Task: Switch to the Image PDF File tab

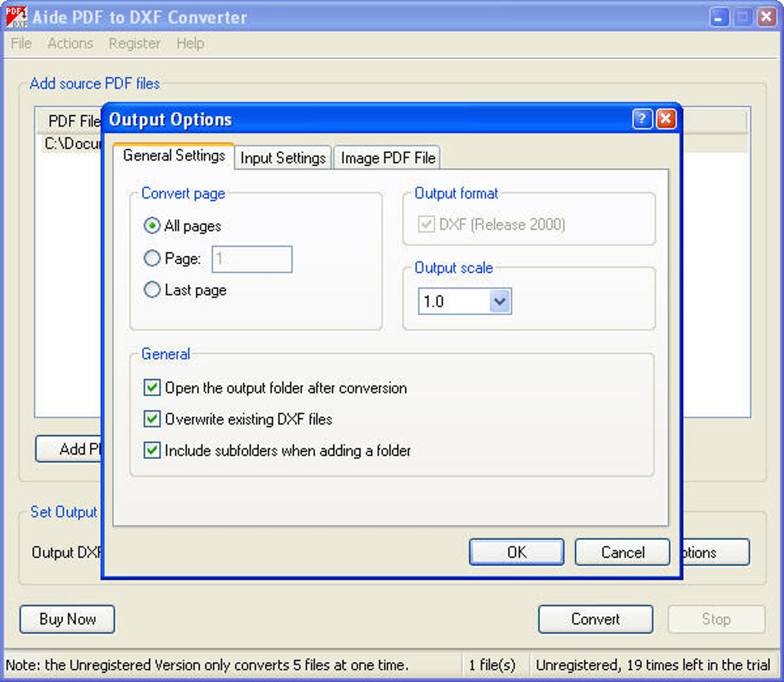Action: [x=387, y=158]
